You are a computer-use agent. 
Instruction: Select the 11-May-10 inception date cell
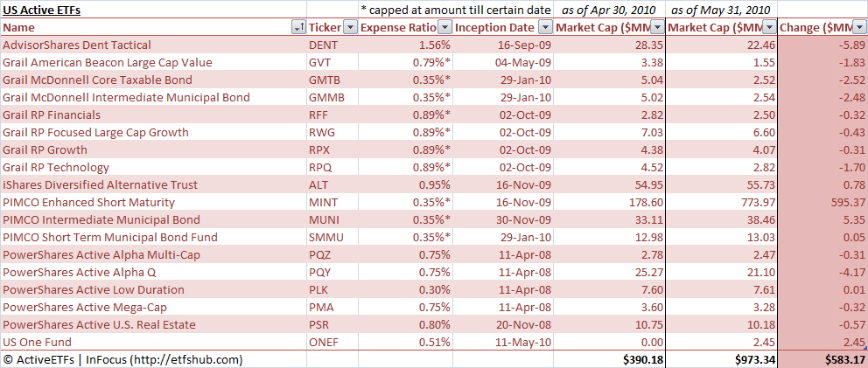click(503, 342)
